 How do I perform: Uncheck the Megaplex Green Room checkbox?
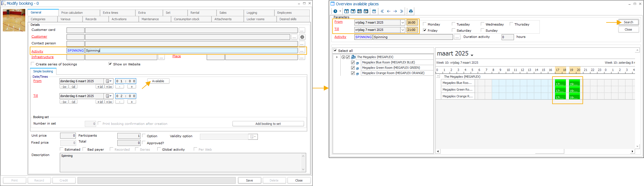click(353, 68)
